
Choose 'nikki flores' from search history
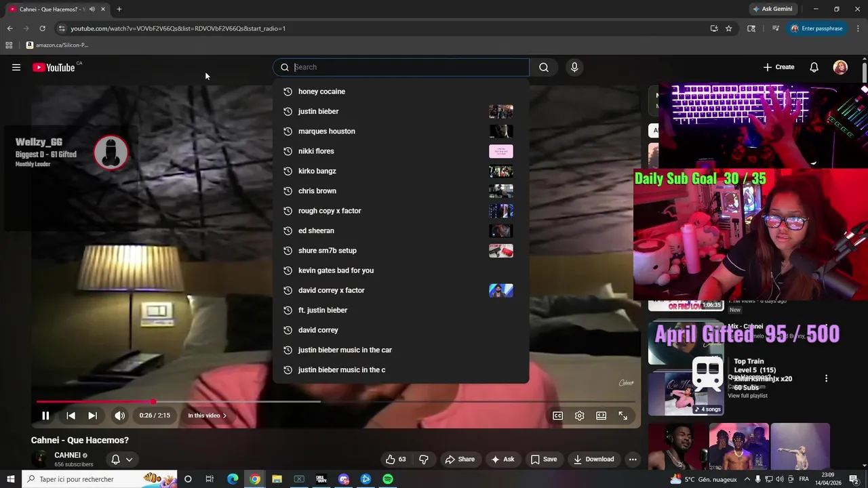tap(401, 151)
